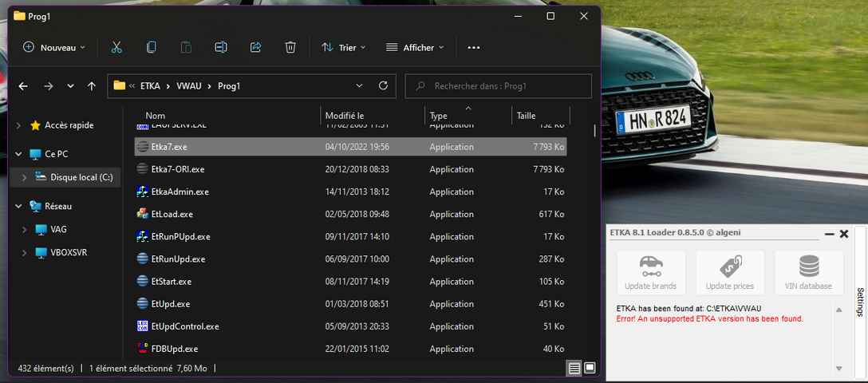Select the EtkaAdmin.exe file icon
This screenshot has width=868, height=383.
[142, 191]
